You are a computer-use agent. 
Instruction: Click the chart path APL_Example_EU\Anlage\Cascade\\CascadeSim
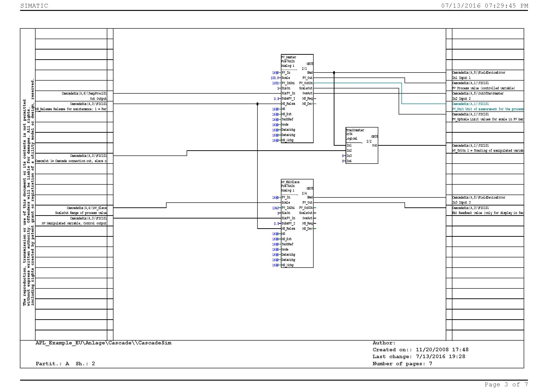click(104, 343)
